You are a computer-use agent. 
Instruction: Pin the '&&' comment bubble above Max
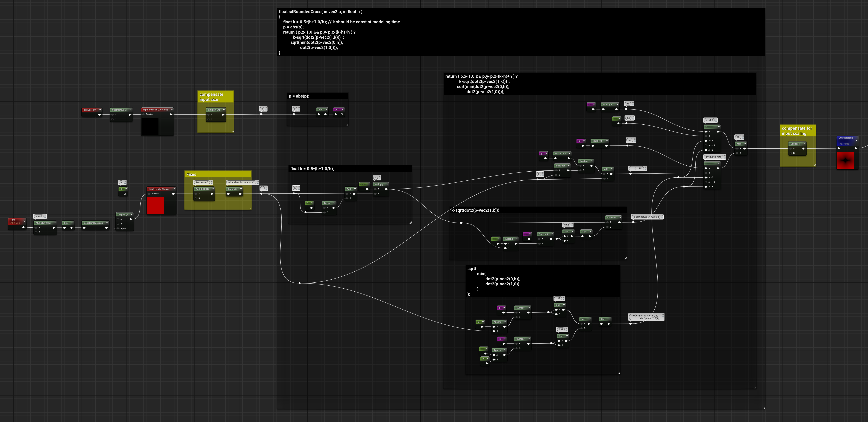click(x=743, y=136)
